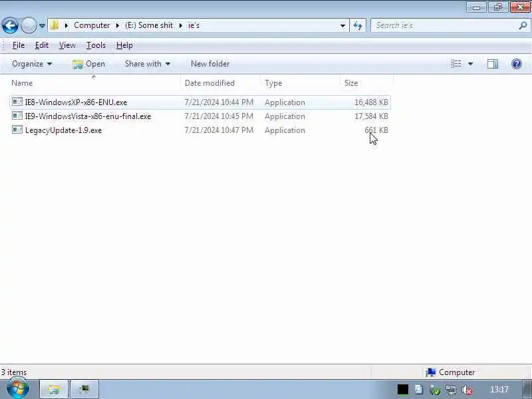Screen dimensions: 532x399
Task: Click the LegacyUpdate file icon
Action: [17, 130]
